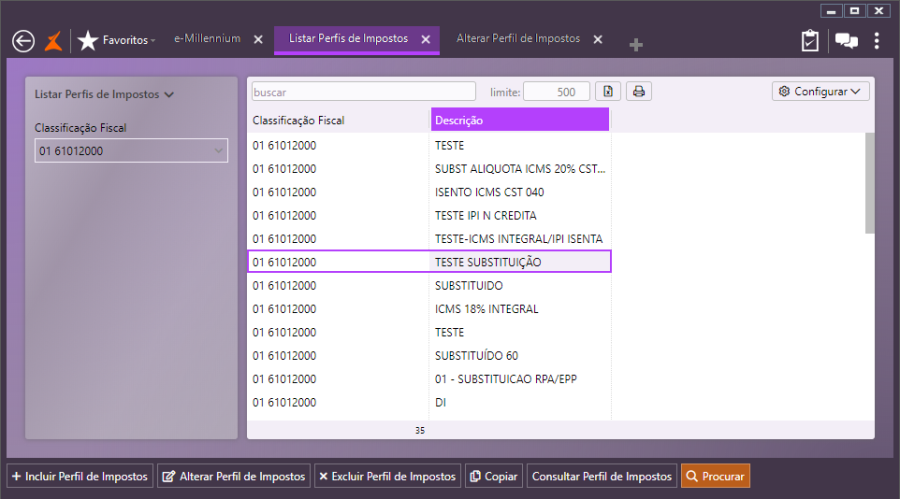
Task: Click the buscar search field
Action: (363, 92)
